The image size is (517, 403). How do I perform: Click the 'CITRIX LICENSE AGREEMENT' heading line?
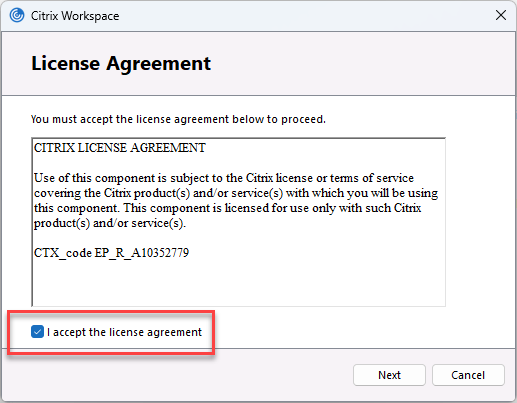pos(120,148)
